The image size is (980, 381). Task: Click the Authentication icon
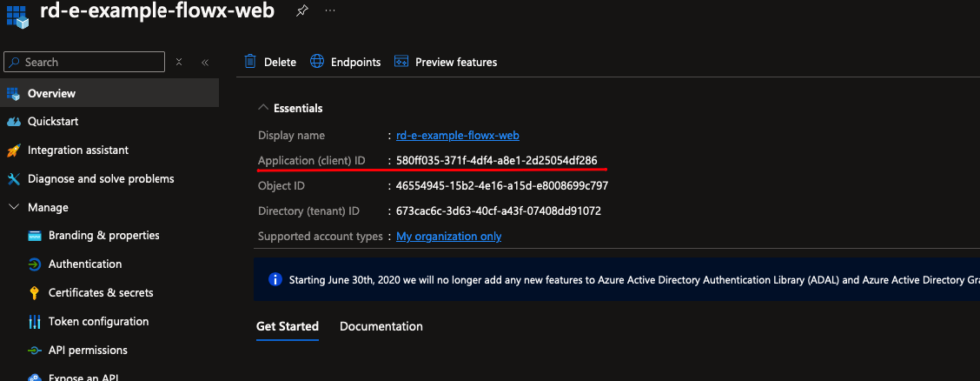(35, 264)
